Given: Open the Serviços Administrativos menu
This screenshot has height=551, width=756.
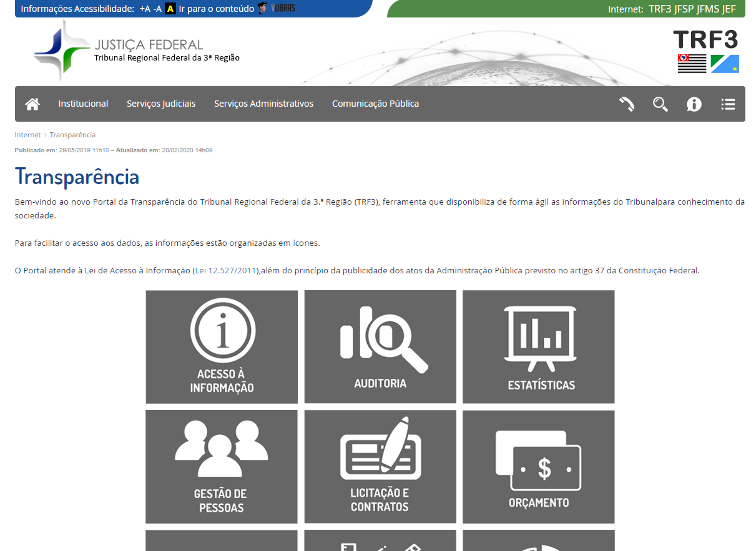Looking at the screenshot, I should pos(263,104).
